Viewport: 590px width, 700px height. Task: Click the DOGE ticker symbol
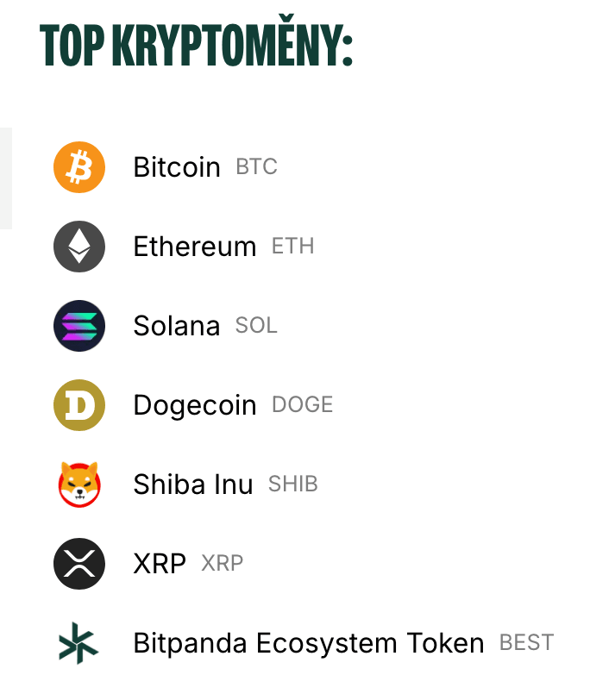pyautogui.click(x=302, y=405)
